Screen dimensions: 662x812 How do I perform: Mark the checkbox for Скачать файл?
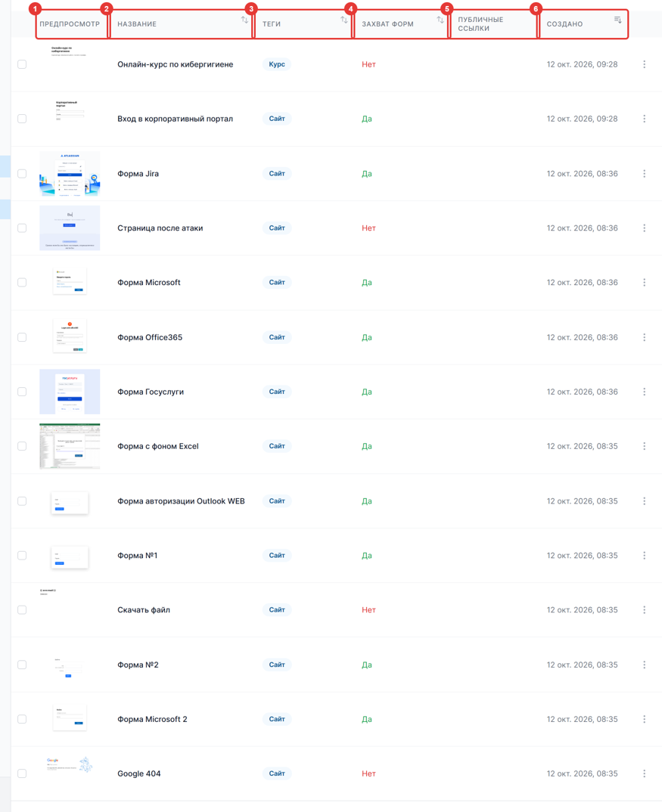22,609
